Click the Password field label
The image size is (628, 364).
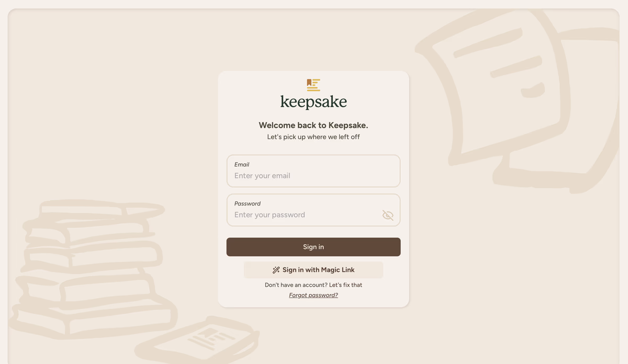pos(248,203)
